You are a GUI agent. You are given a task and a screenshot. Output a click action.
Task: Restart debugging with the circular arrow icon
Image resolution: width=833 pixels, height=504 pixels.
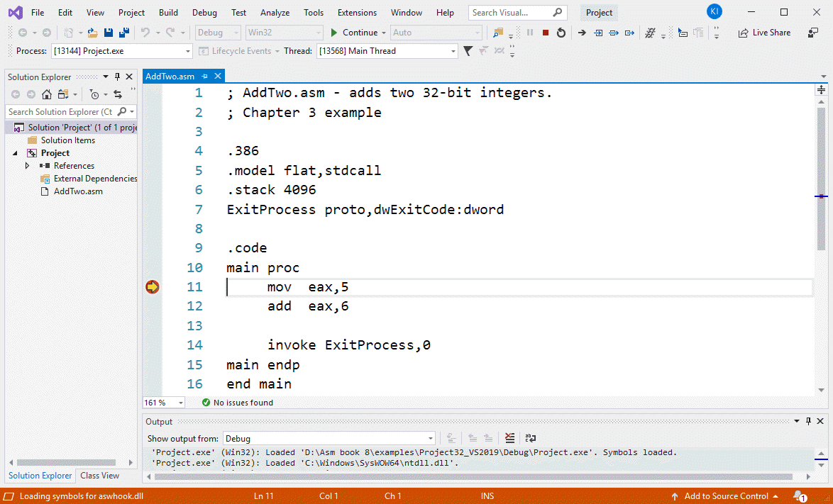point(561,33)
